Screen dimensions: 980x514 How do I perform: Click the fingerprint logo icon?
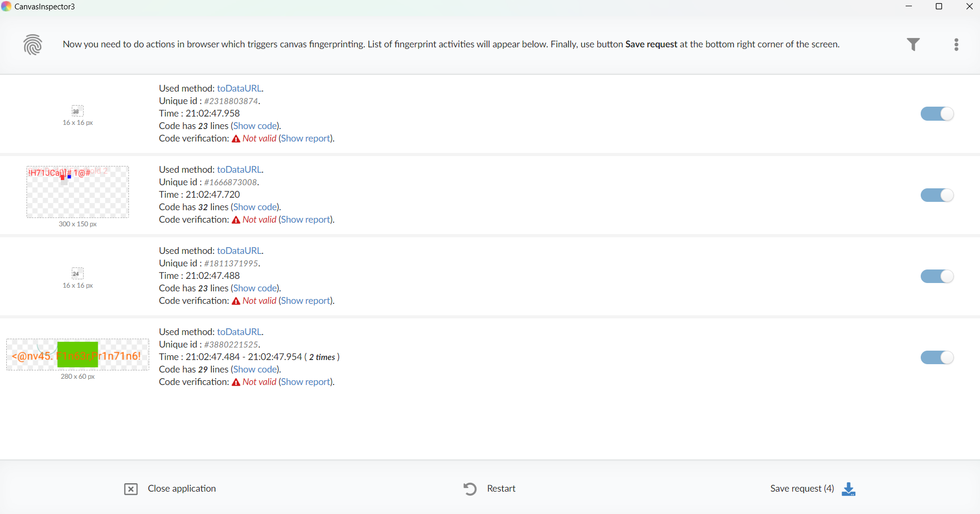[x=33, y=45]
